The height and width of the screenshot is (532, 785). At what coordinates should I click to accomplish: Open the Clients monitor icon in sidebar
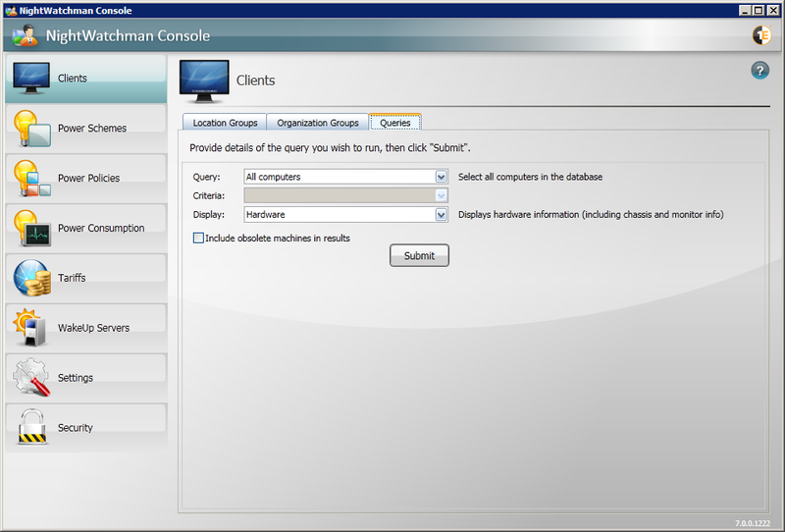pyautogui.click(x=31, y=79)
